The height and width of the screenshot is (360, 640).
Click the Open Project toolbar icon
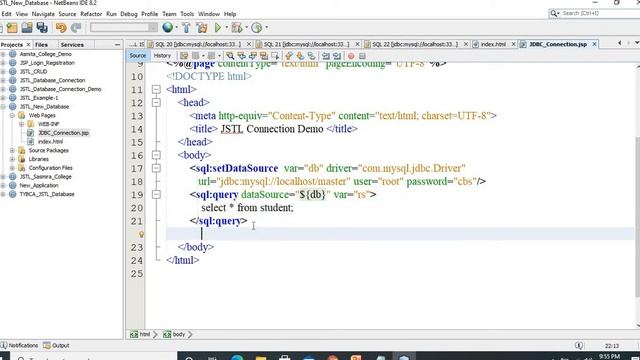(x=27, y=28)
